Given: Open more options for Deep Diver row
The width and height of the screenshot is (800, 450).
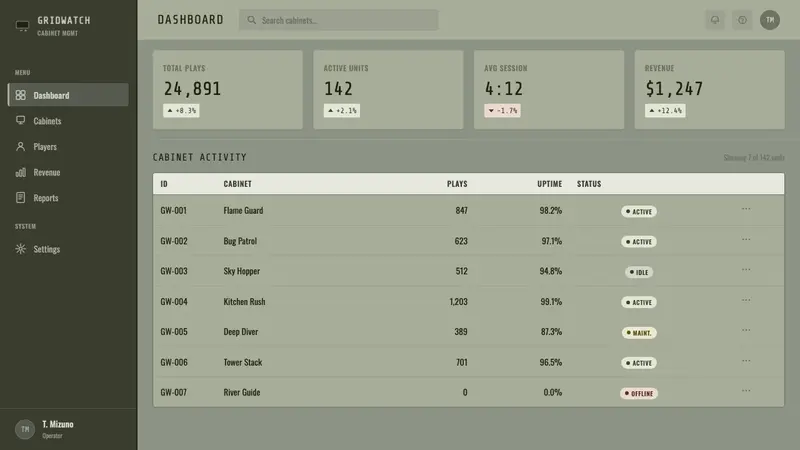Looking at the screenshot, I should click(746, 330).
